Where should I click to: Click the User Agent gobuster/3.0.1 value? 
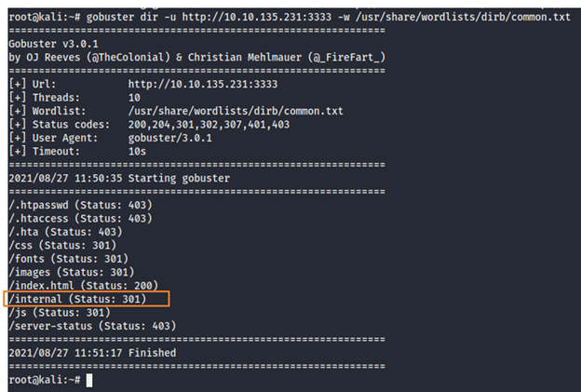coord(170,138)
